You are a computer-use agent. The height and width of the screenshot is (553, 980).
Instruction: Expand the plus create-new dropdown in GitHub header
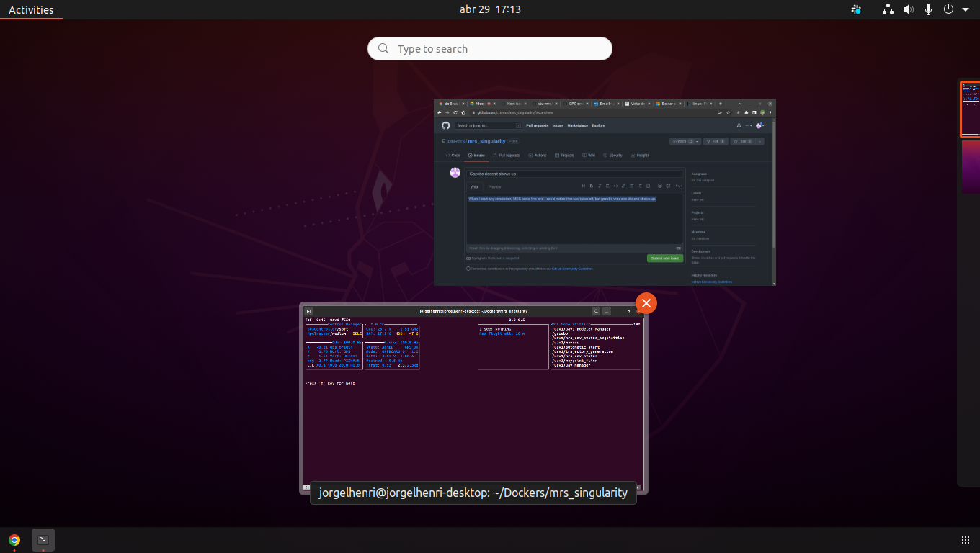(749, 125)
